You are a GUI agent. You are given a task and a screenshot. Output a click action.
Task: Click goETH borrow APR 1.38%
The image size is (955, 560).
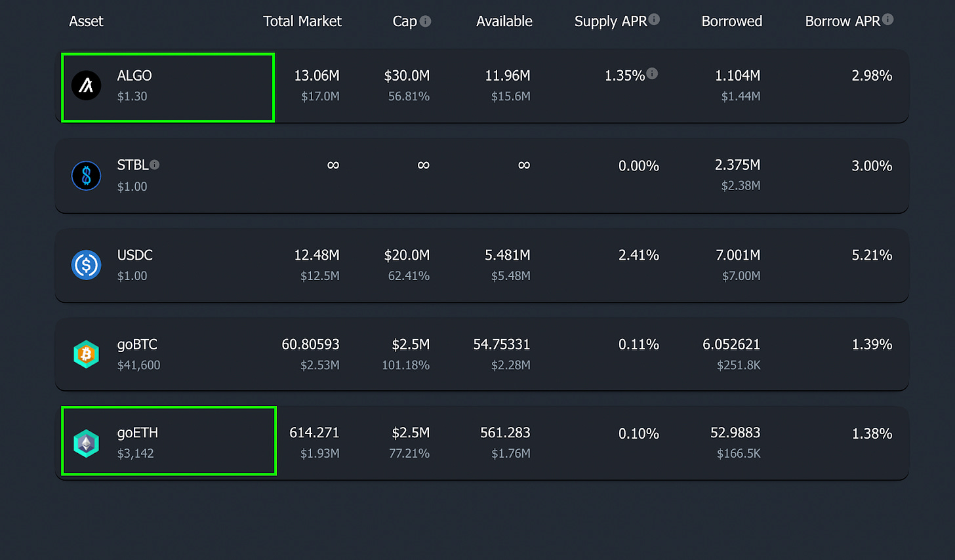pyautogui.click(x=872, y=433)
